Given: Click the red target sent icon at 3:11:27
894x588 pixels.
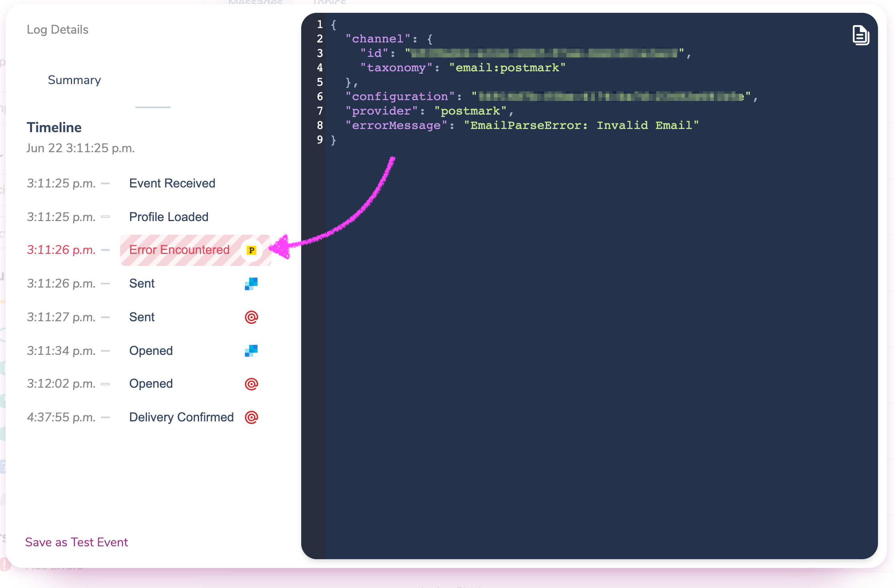Looking at the screenshot, I should (x=251, y=317).
